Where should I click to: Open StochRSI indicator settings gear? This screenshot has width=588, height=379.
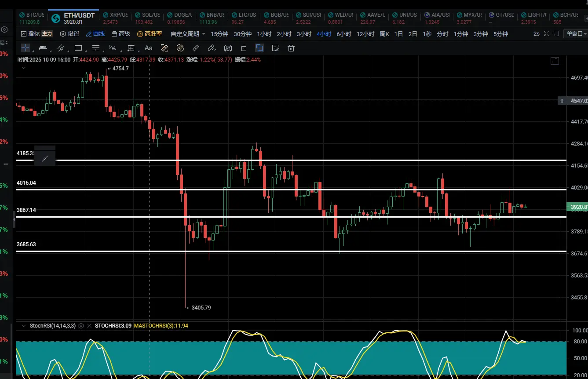point(81,326)
